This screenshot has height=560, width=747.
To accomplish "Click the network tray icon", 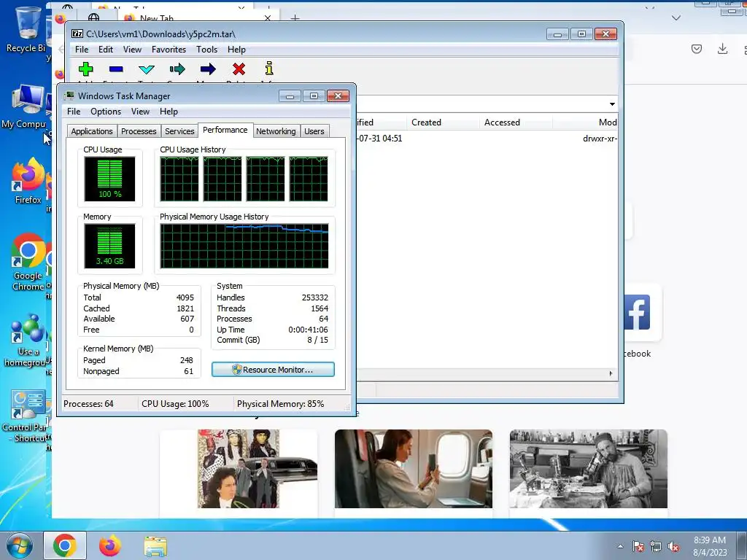I will point(656,546).
